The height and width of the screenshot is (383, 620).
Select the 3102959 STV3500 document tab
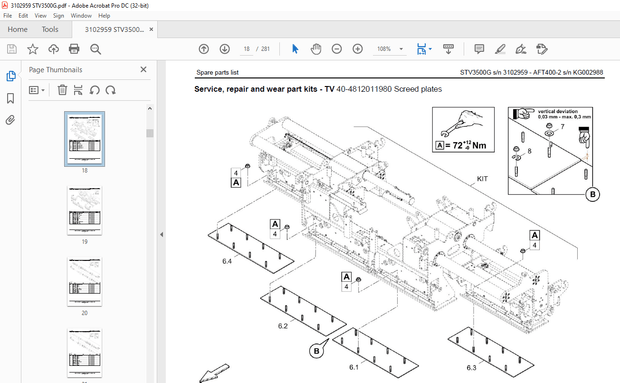[x=114, y=29]
